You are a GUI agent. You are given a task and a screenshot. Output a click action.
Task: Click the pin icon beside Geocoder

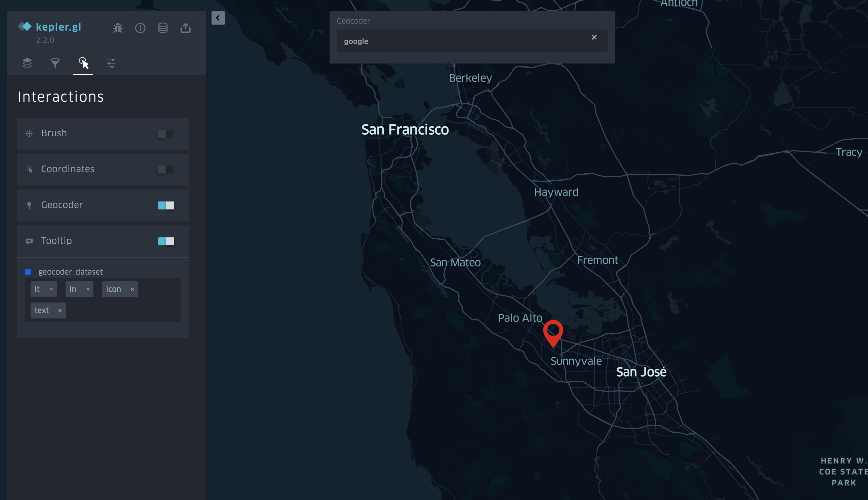pos(29,205)
